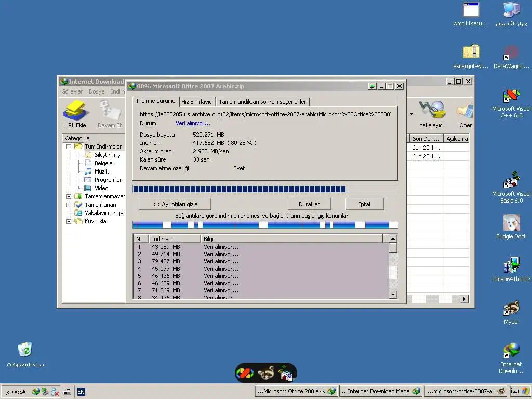Open toolbar dropdown arrow left of Yakalayıcı
The width and height of the screenshot is (532, 399).
coord(411,114)
